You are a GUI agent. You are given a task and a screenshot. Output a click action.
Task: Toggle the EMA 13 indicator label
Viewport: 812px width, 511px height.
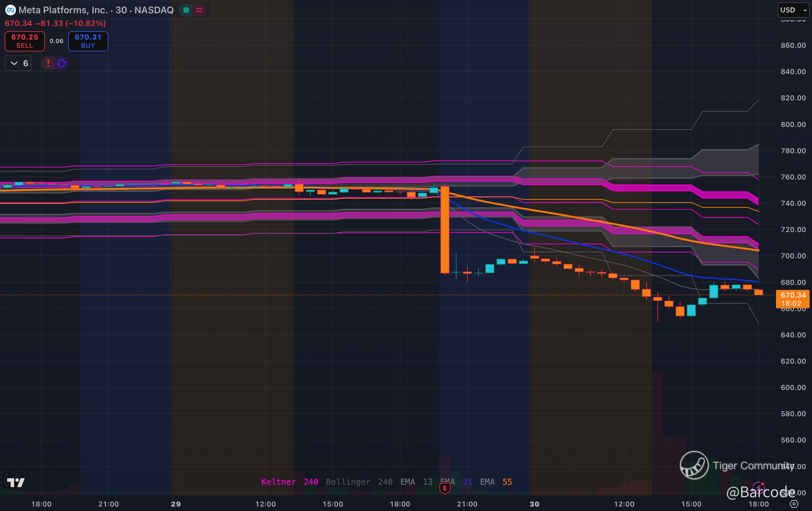416,482
